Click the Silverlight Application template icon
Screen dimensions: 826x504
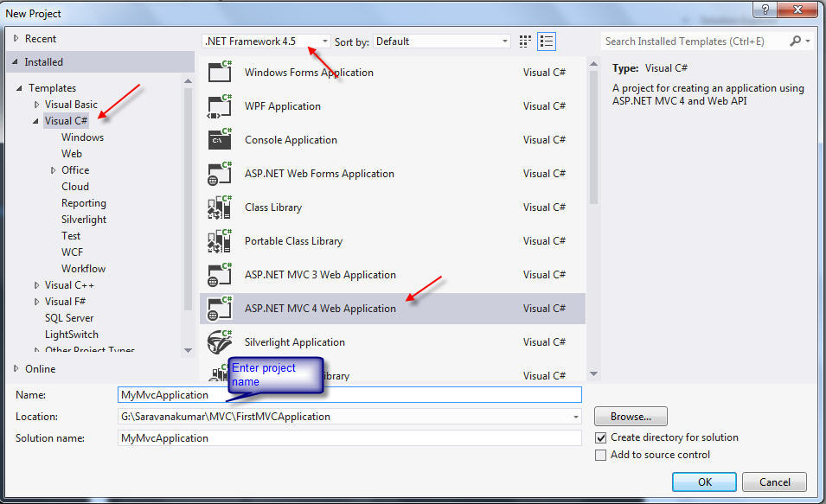220,341
